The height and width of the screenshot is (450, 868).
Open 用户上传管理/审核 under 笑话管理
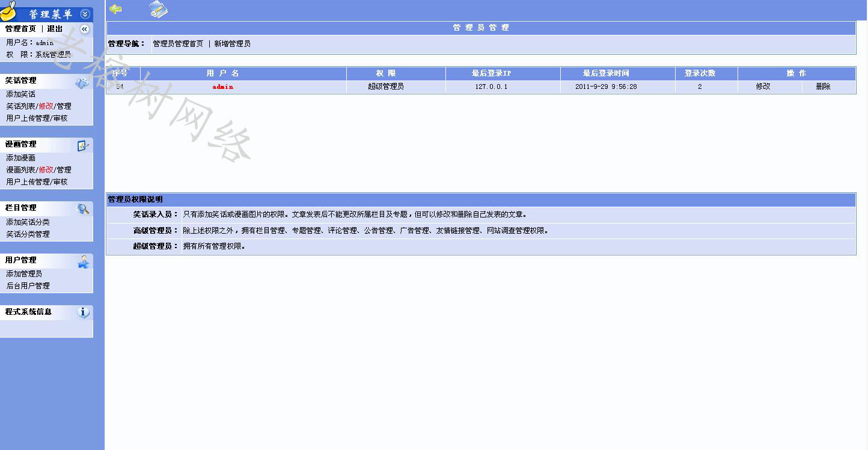37,118
